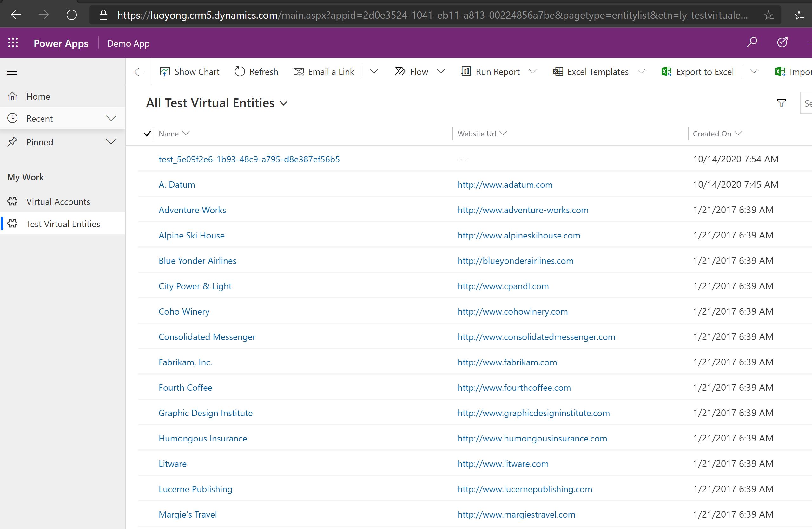Click Export to Excel
812x529 pixels.
point(697,72)
